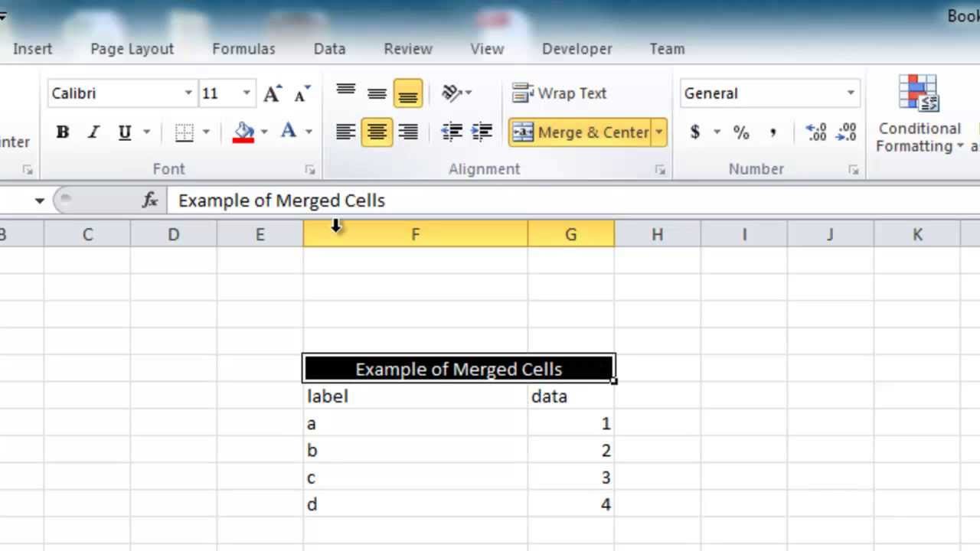Image resolution: width=980 pixels, height=551 pixels.
Task: Apply Percent Style format
Action: (x=741, y=132)
